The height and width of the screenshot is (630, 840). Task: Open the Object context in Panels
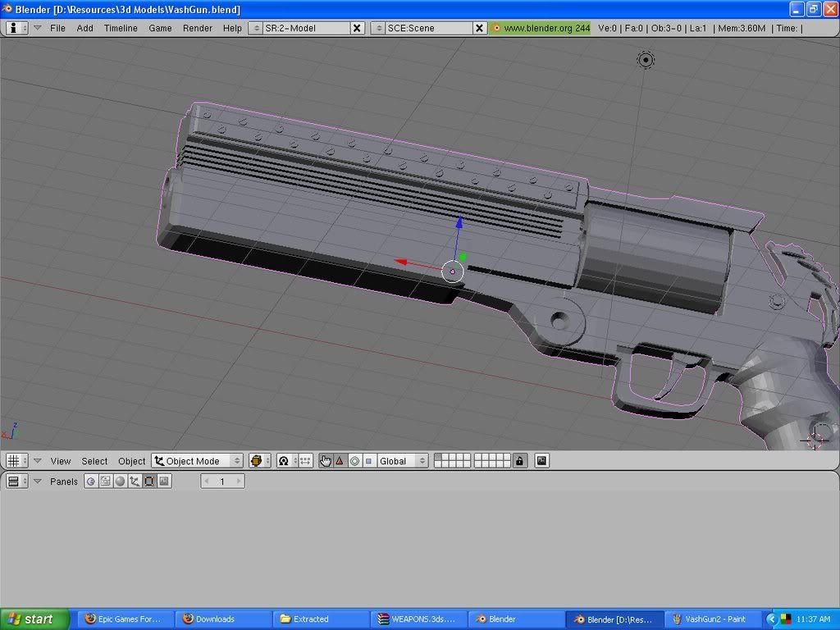[x=135, y=482]
